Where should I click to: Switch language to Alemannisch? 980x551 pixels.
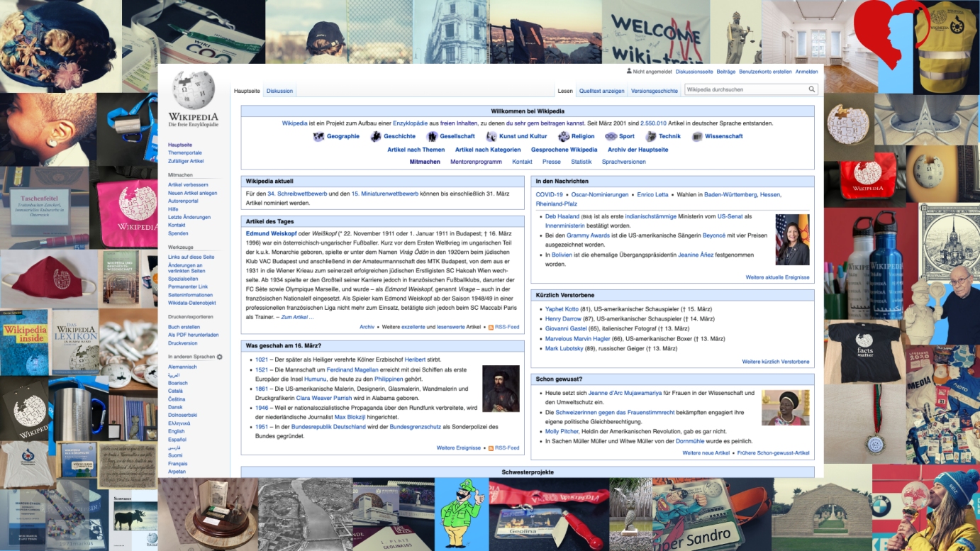[x=182, y=367]
